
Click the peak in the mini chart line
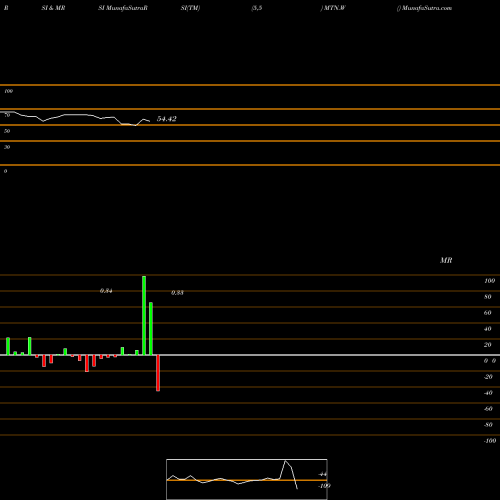click(x=285, y=461)
